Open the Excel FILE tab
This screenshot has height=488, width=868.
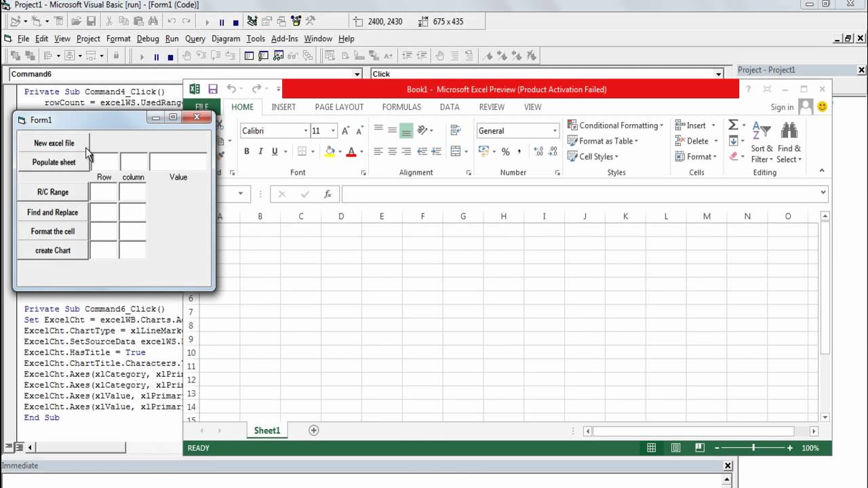tap(202, 107)
